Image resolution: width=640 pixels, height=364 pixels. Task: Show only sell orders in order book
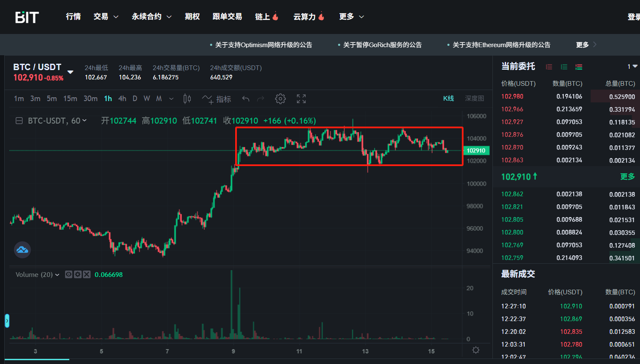(x=549, y=67)
